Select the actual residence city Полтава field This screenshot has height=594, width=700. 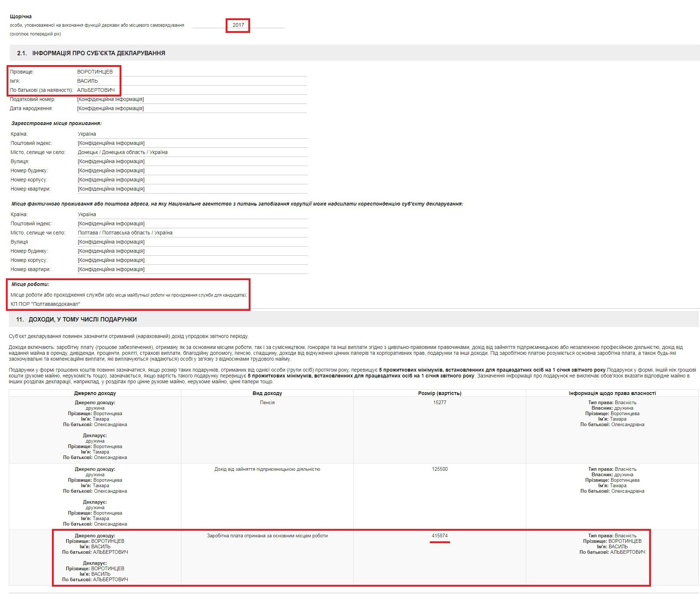[125, 233]
